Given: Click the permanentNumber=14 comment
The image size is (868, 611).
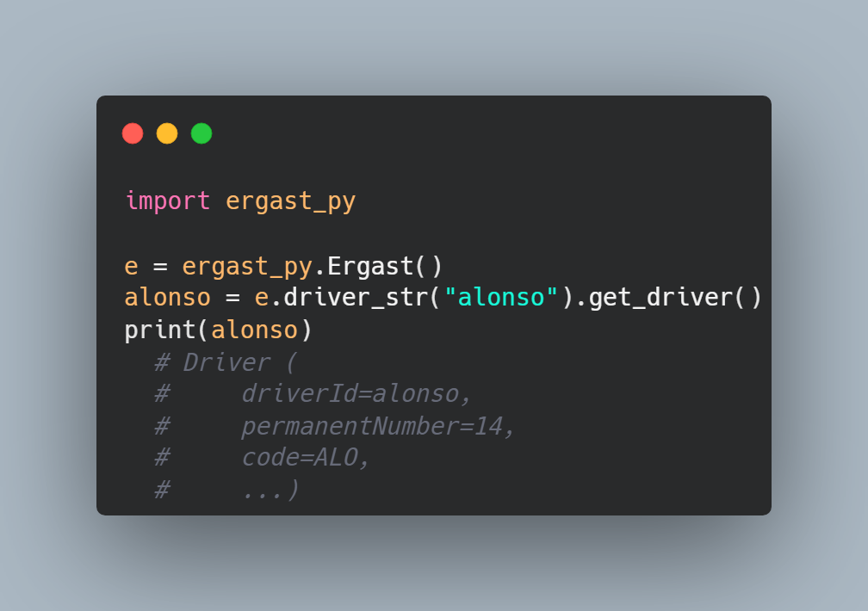Looking at the screenshot, I should [377, 427].
